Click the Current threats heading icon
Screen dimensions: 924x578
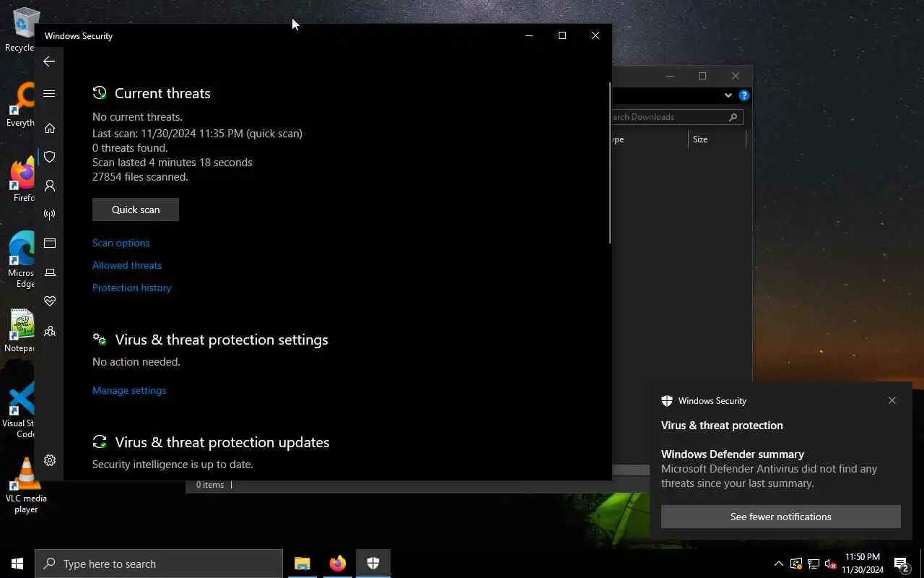tap(100, 93)
